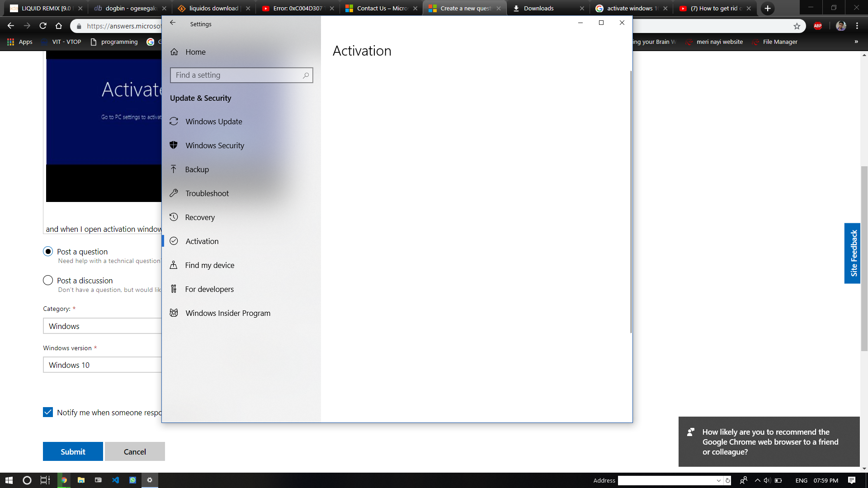Open For developers settings
This screenshot has height=488, width=868.
coord(209,289)
